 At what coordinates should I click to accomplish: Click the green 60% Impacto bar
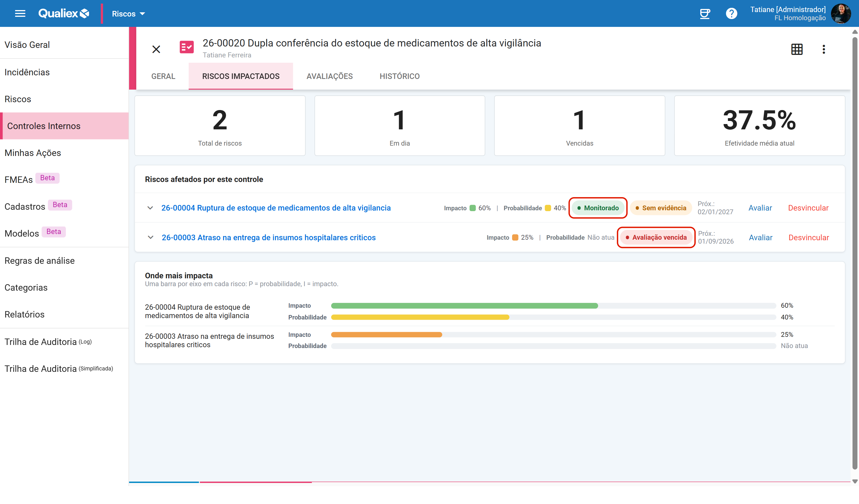[x=464, y=306]
